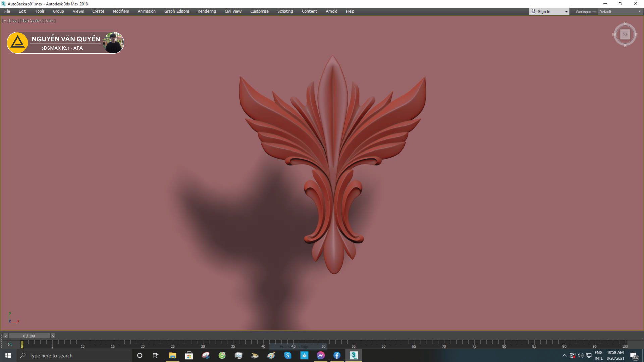
Task: Click time slider next frame arrow
Action: point(53,336)
